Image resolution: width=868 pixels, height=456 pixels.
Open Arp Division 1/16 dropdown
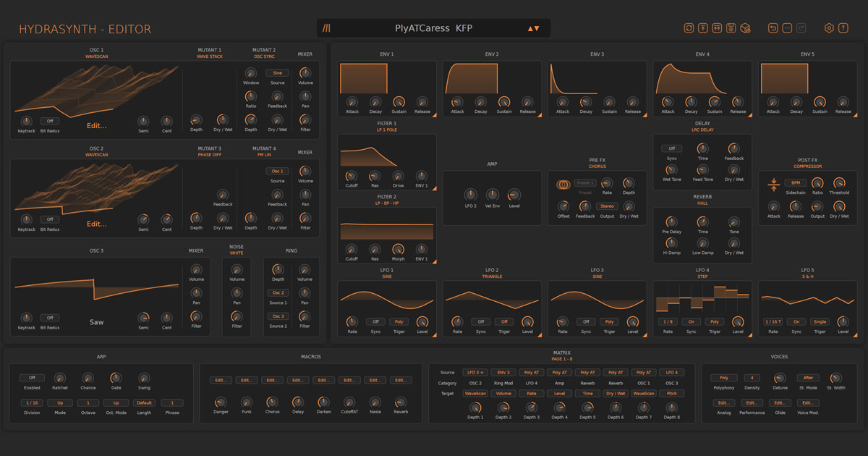[x=32, y=402]
